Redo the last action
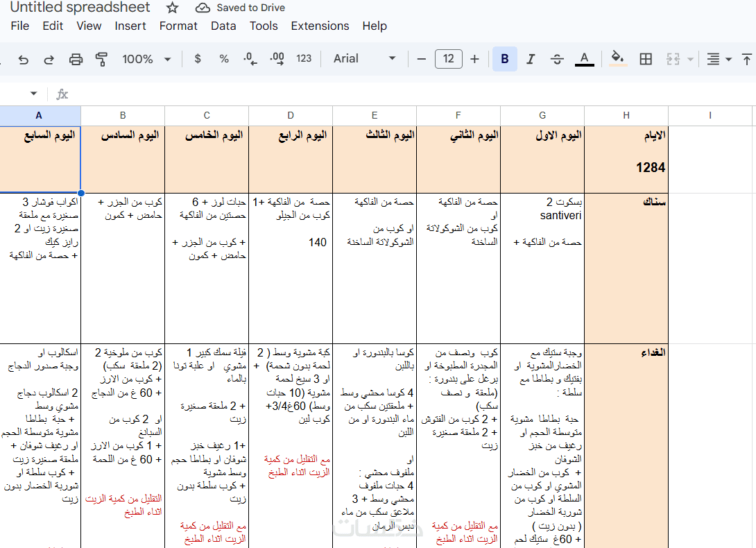Viewport: 756px width, 548px height. (49, 60)
